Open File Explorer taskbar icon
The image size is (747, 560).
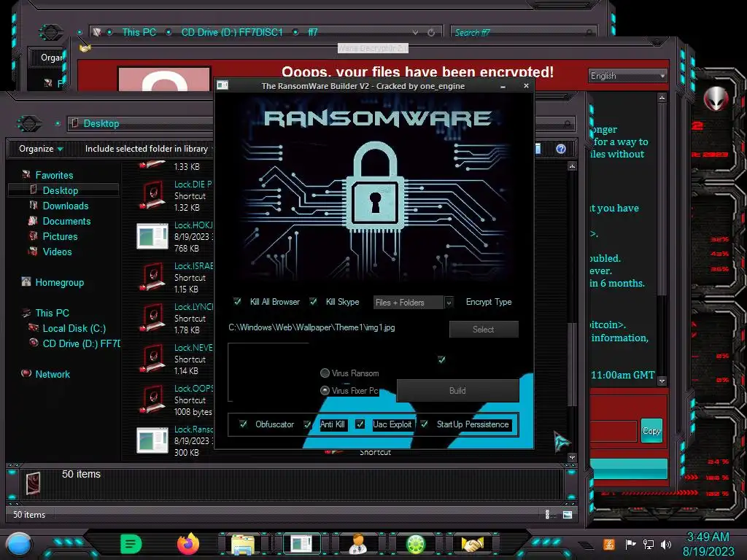[x=243, y=544]
